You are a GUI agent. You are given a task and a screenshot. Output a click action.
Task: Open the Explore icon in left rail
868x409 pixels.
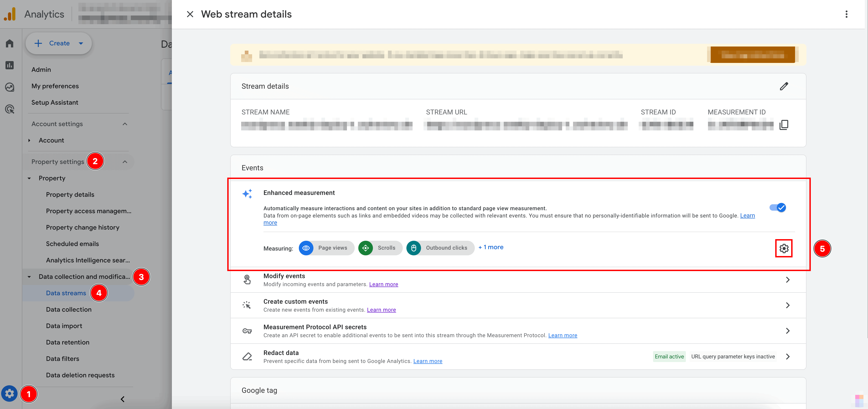pyautogui.click(x=9, y=87)
